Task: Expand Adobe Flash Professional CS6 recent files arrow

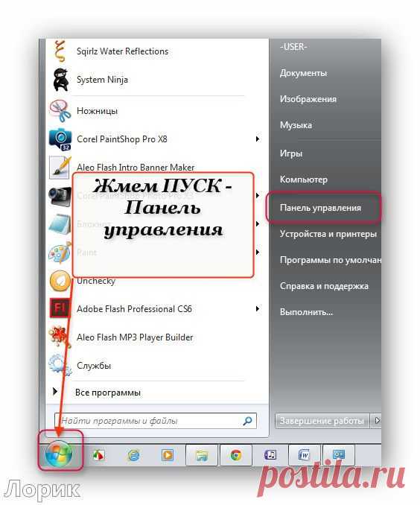Action: click(x=258, y=309)
